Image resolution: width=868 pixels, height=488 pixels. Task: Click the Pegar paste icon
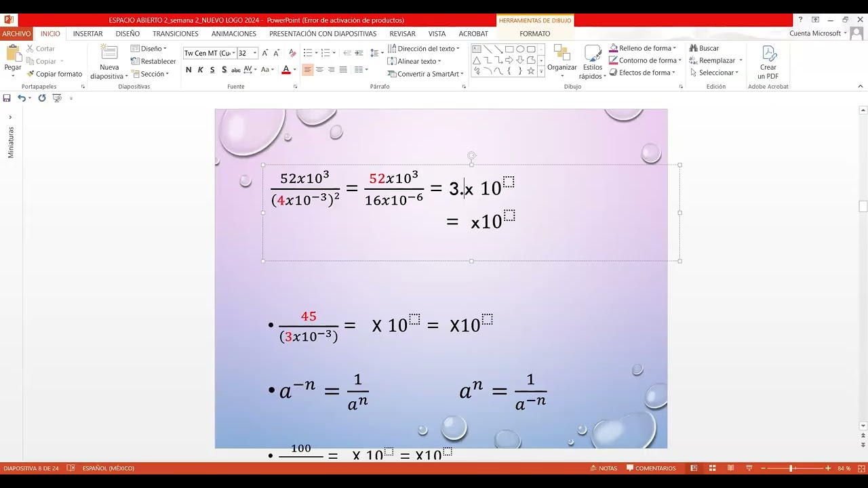click(x=13, y=54)
